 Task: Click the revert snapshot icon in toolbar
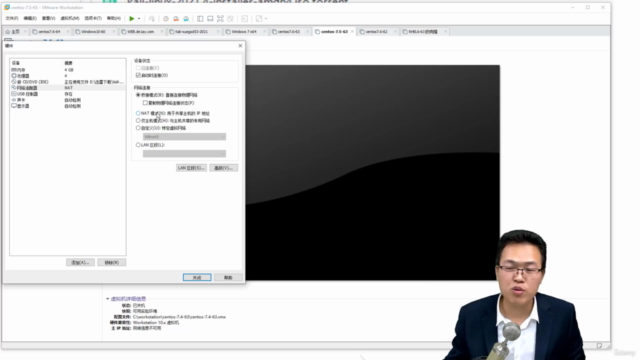pos(176,18)
